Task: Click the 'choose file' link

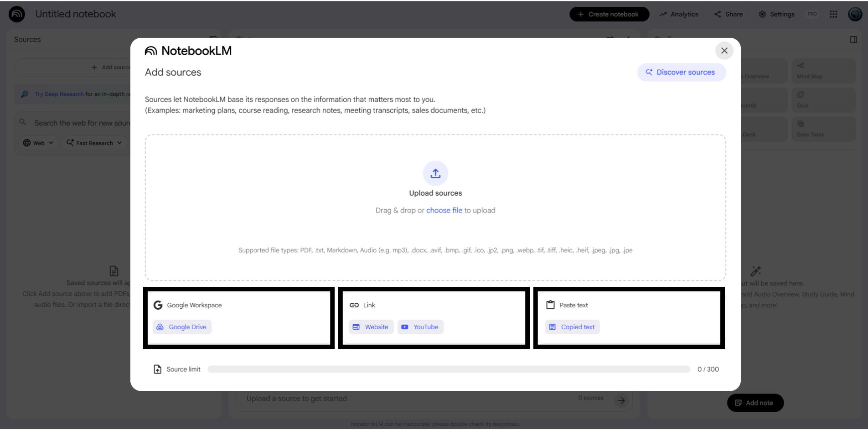Action: click(444, 210)
